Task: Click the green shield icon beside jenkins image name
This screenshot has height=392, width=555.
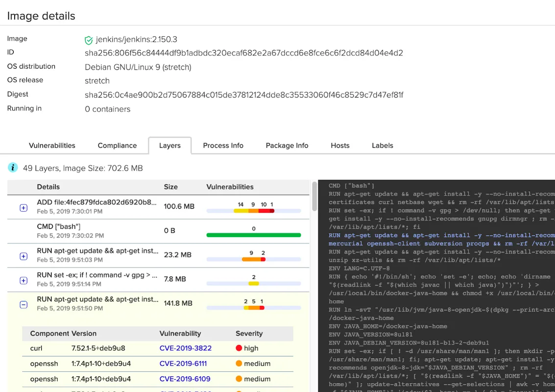Action: (x=89, y=40)
